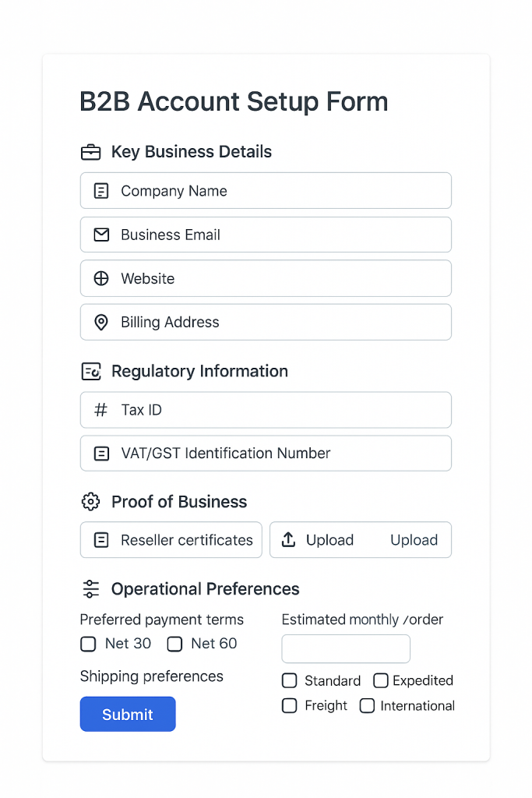Focus the Estimated monthly order input box

[346, 648]
